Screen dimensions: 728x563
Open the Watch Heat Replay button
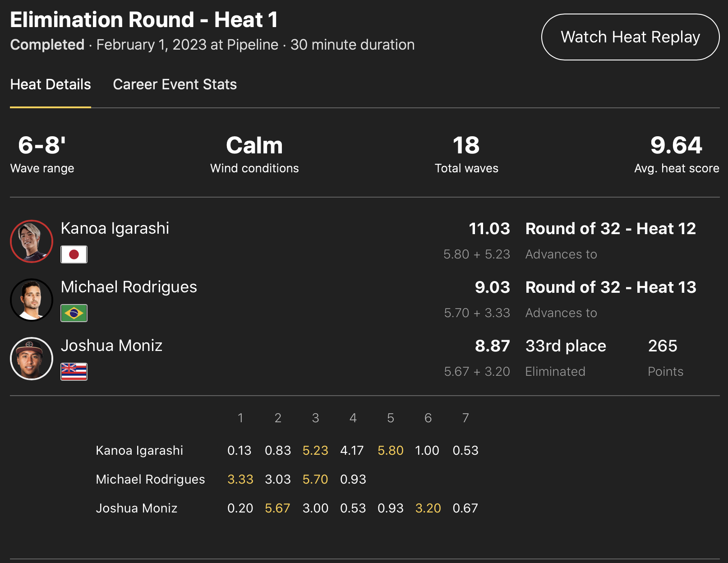click(x=630, y=37)
